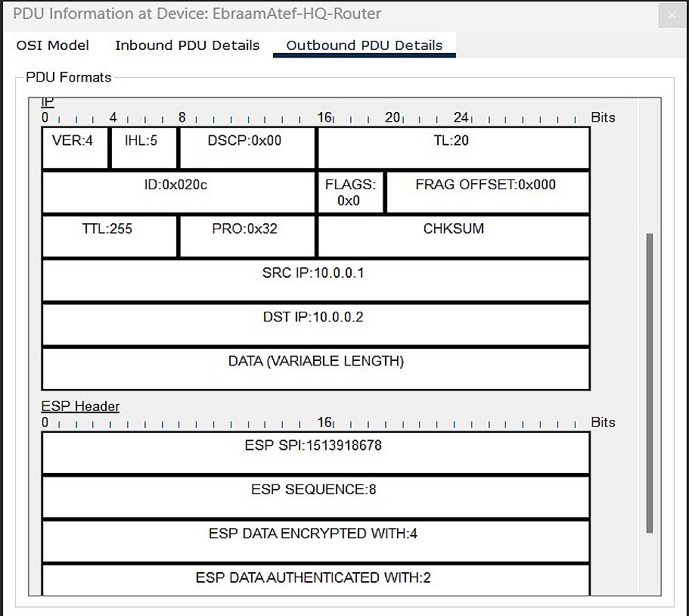This screenshot has height=616, width=689.
Task: Close the PDU Information window
Action: point(672,15)
